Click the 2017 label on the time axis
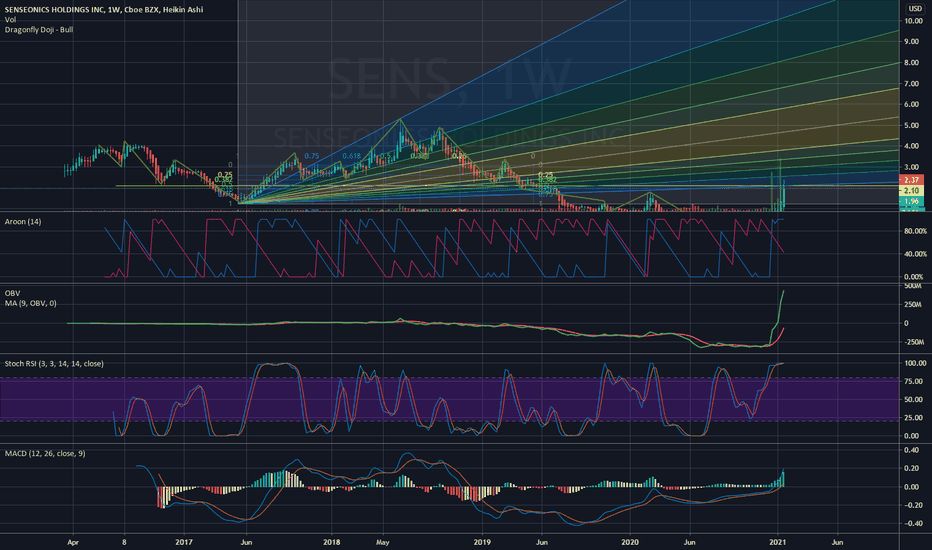The image size is (932, 550). [x=184, y=542]
